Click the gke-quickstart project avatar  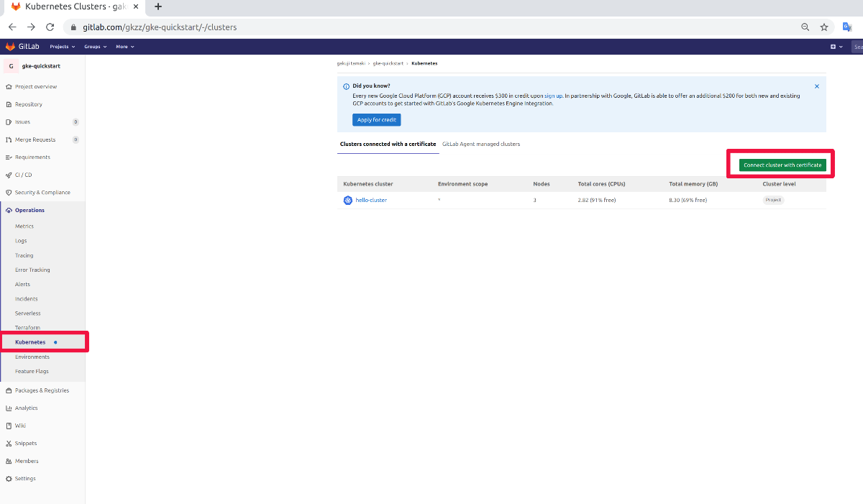point(11,65)
